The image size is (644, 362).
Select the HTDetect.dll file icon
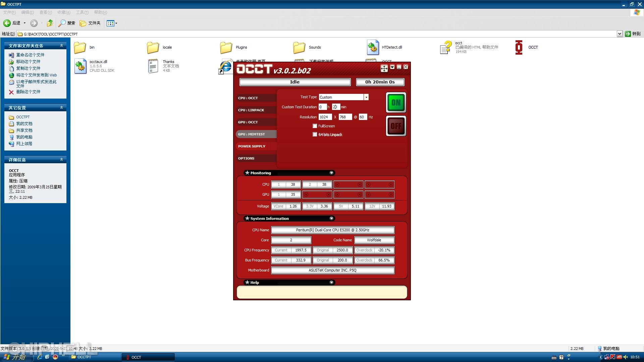pyautogui.click(x=372, y=48)
